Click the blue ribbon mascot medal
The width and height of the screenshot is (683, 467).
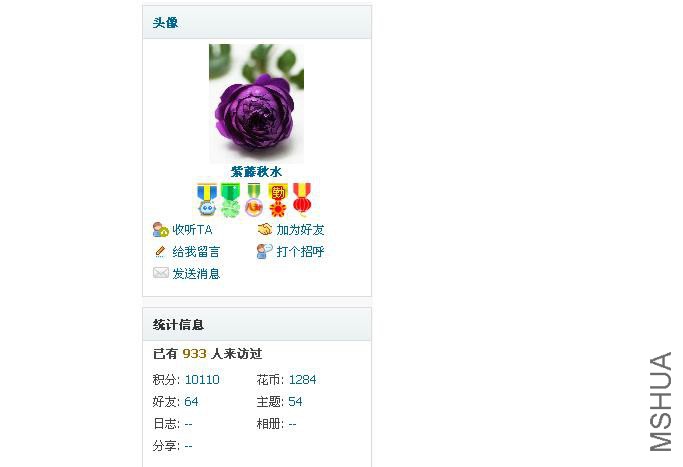(207, 200)
